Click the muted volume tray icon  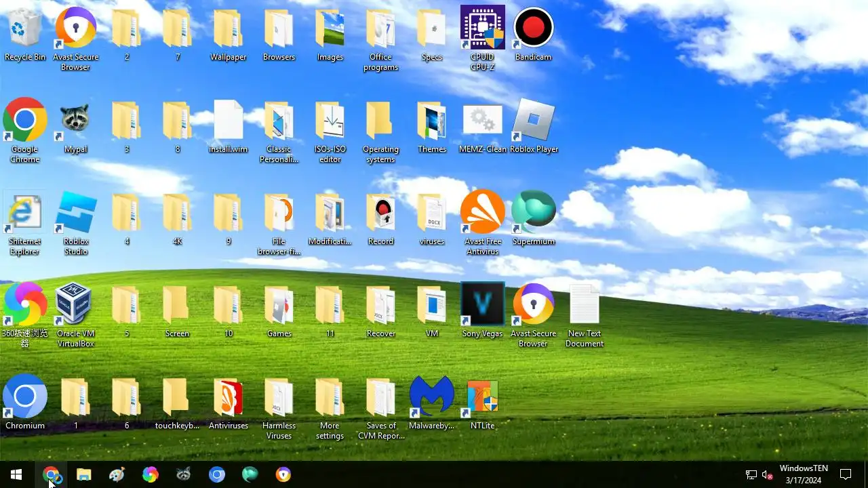768,474
